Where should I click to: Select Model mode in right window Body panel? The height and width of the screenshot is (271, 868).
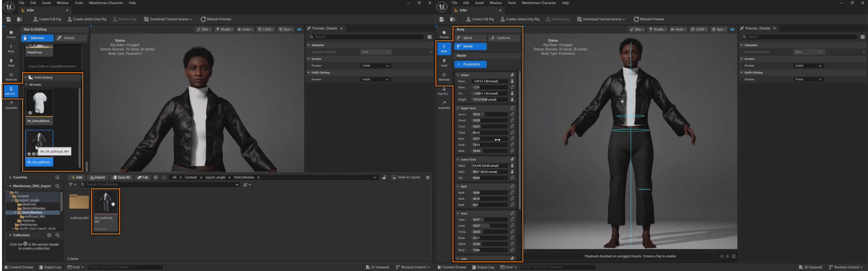(x=470, y=46)
